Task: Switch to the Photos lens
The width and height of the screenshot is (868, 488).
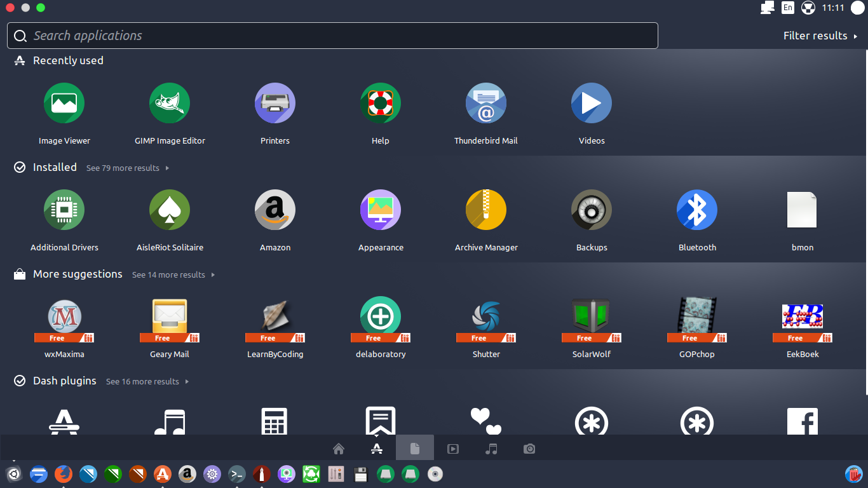Action: 529,449
